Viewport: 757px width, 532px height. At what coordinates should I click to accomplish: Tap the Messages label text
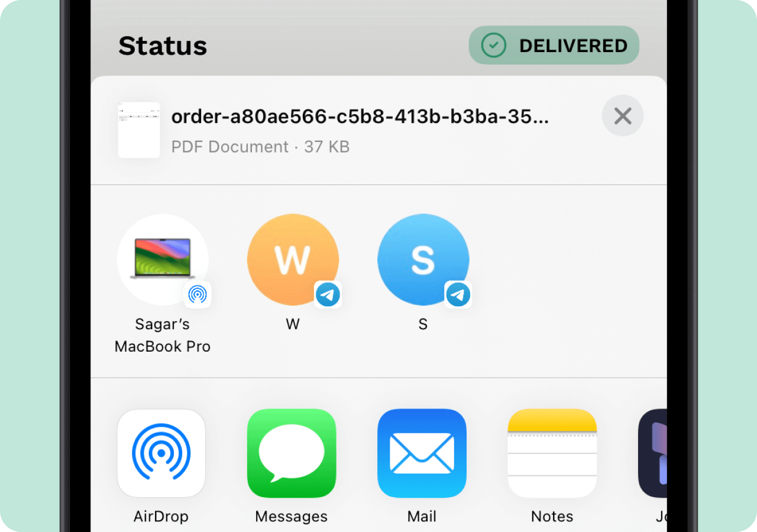pyautogui.click(x=292, y=516)
